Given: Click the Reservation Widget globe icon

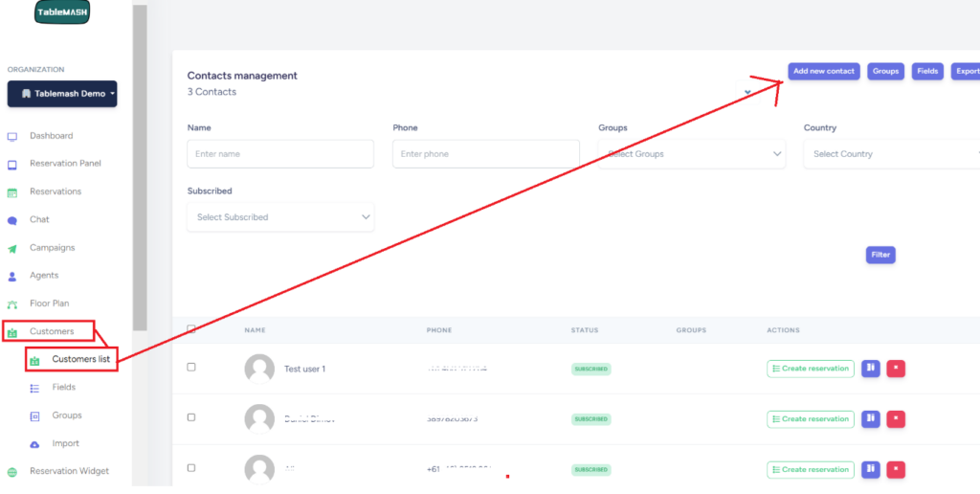Looking at the screenshot, I should click(x=12, y=471).
